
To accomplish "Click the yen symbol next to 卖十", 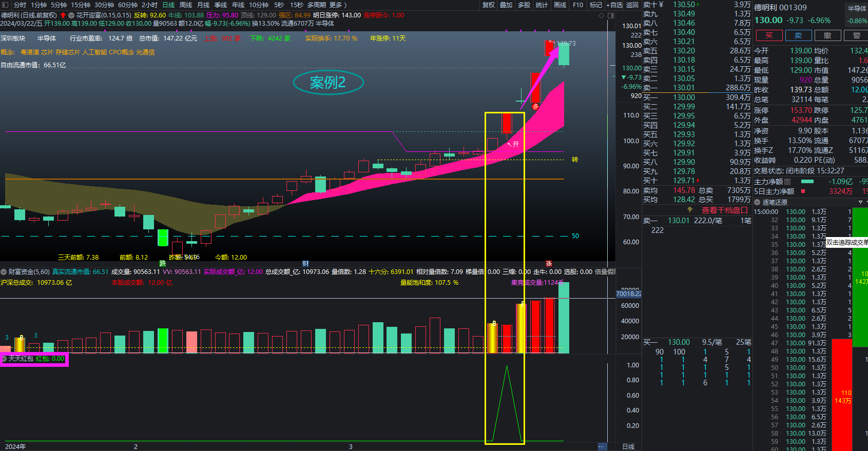I will [x=661, y=5].
